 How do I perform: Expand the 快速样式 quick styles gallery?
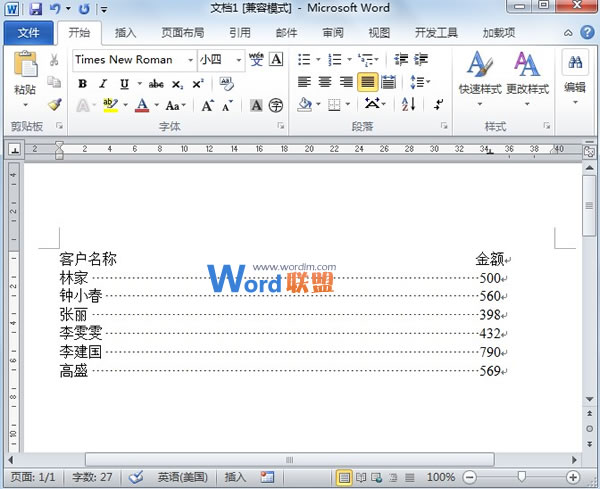(480, 78)
